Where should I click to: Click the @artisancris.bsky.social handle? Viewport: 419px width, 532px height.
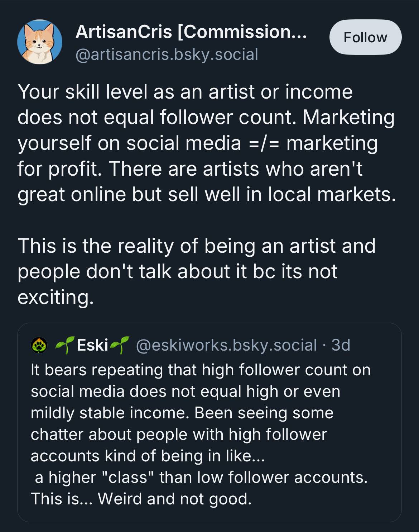point(167,54)
